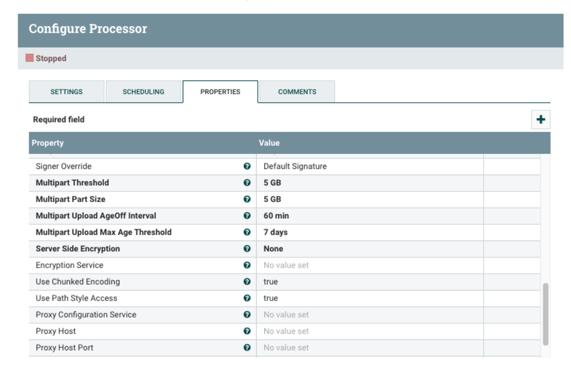Open help for Signer Override property
The height and width of the screenshot is (392, 571).
click(247, 166)
